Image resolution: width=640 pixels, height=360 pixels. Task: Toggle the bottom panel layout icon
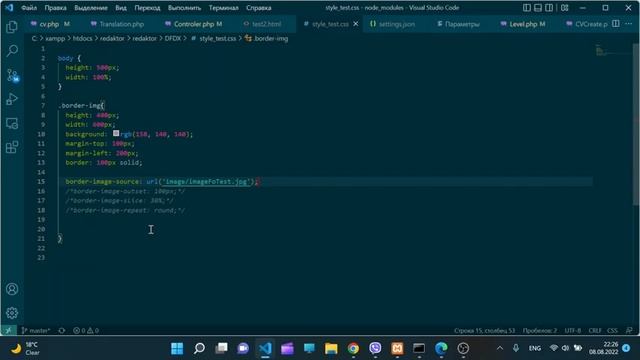click(x=538, y=8)
